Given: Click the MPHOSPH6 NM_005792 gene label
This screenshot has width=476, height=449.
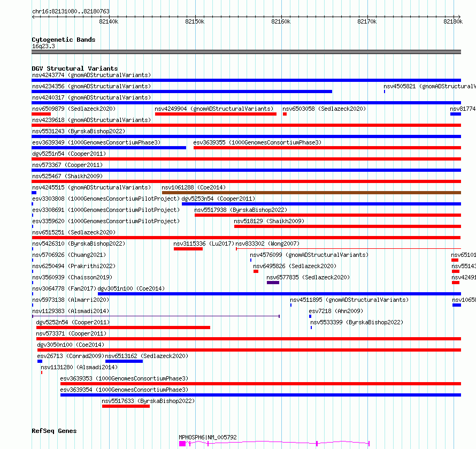Looking at the screenshot, I should 208,437.
